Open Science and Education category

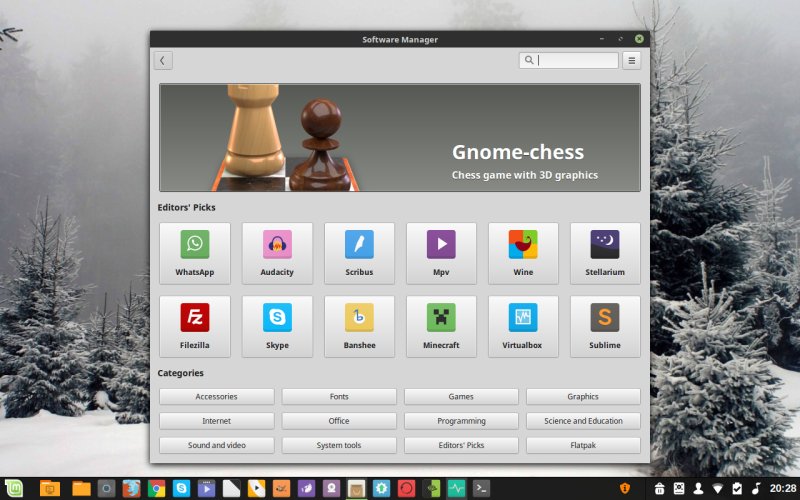[583, 421]
